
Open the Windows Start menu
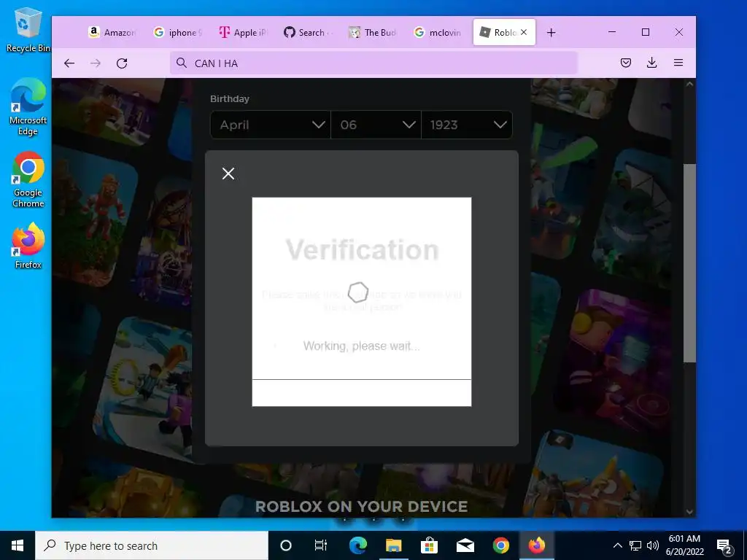click(18, 545)
